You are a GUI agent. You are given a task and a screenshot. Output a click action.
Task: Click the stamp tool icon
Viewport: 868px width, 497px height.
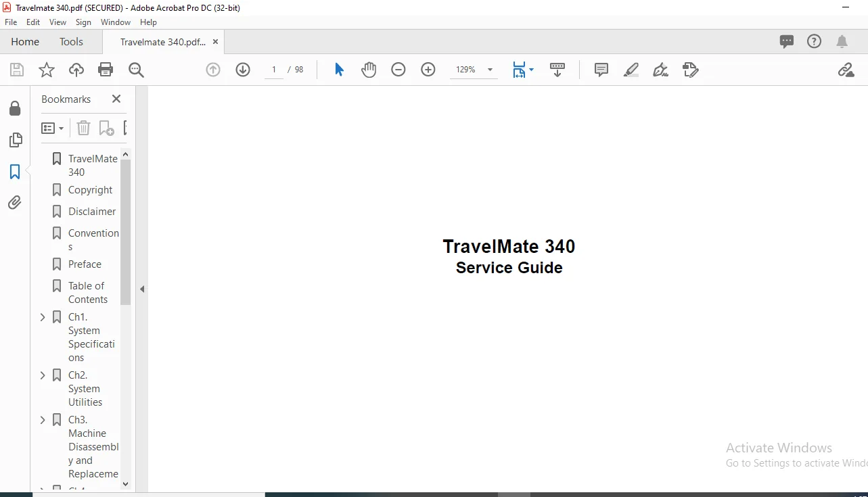[690, 70]
